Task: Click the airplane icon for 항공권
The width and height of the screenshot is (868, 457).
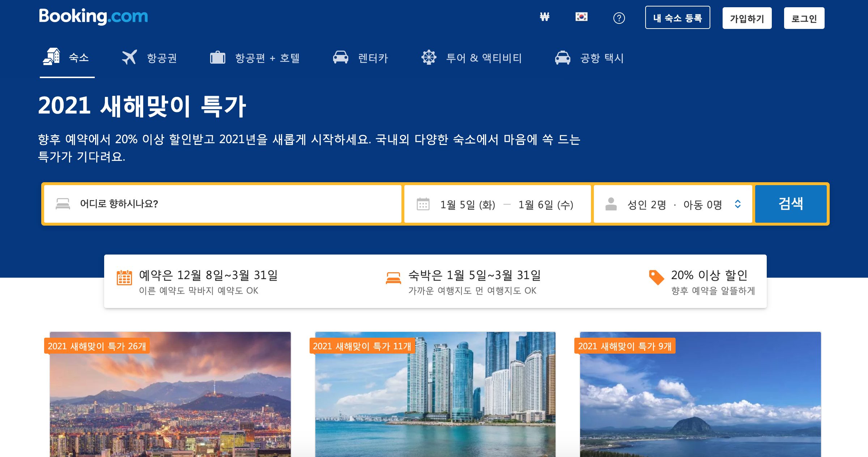Action: [129, 57]
